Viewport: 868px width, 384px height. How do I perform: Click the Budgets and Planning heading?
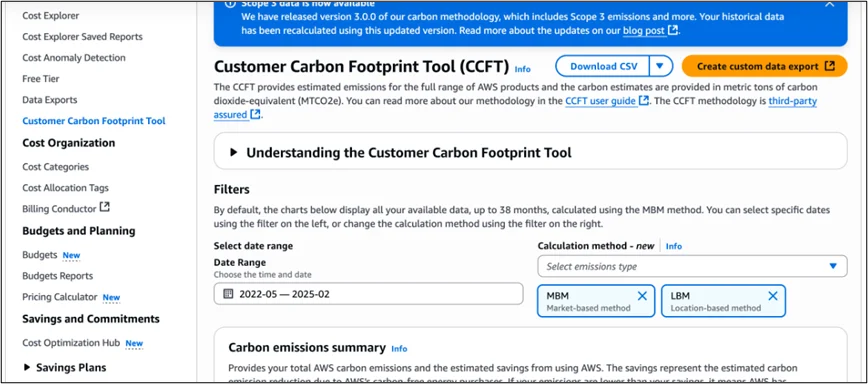[79, 231]
